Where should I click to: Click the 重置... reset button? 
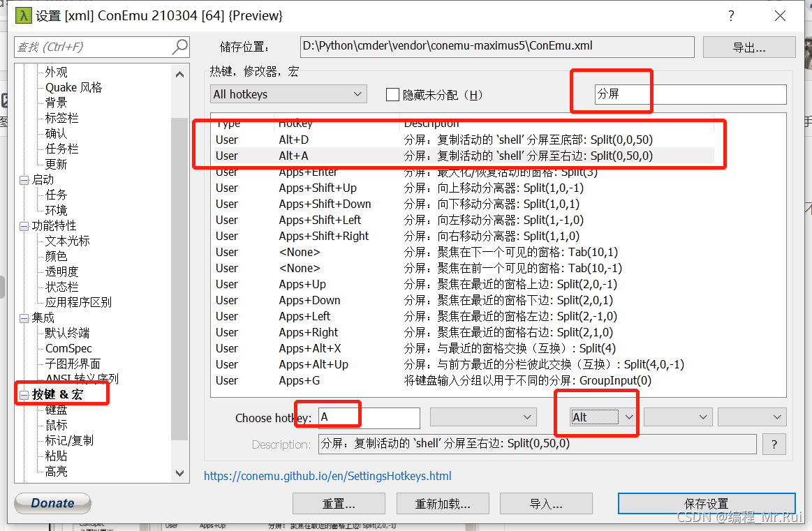point(339,503)
